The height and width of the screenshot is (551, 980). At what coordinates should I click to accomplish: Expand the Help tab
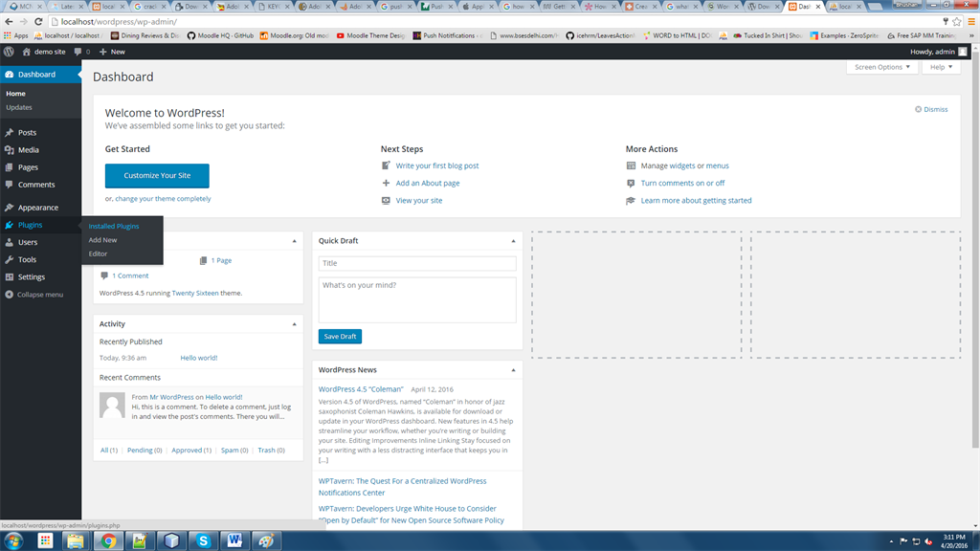coord(941,67)
